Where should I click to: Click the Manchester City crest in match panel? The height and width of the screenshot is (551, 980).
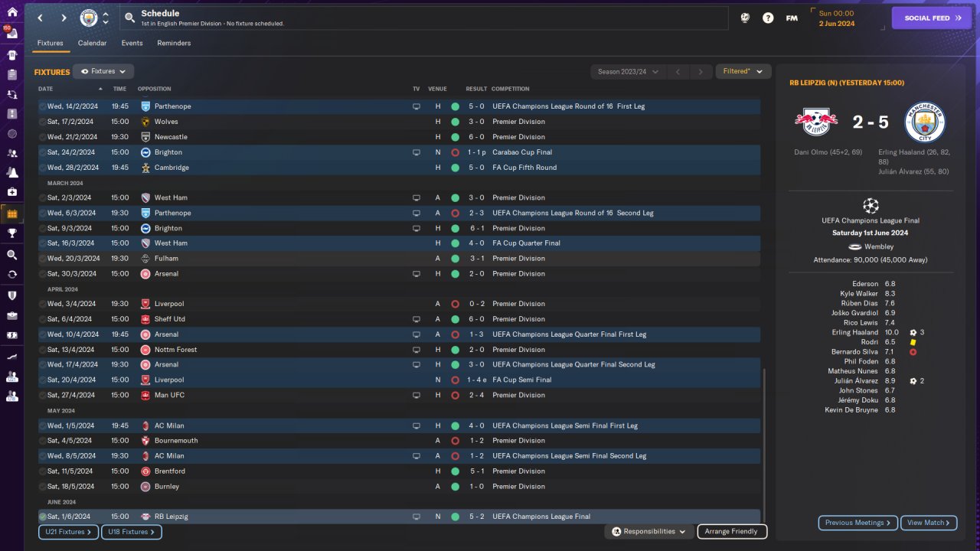[x=925, y=122]
